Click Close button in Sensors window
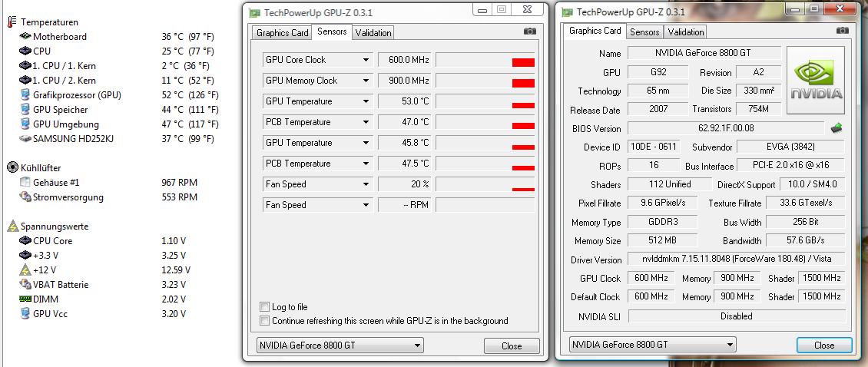868x367 pixels. tap(512, 346)
